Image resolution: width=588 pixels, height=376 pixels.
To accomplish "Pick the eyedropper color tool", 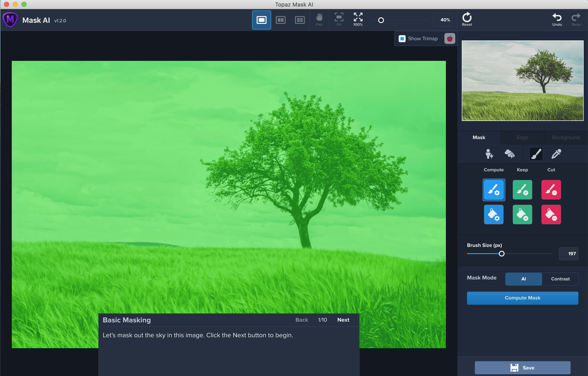I will (556, 154).
